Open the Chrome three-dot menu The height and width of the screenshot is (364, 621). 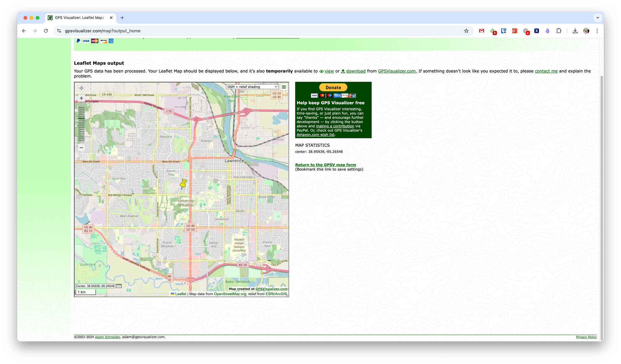pyautogui.click(x=597, y=31)
